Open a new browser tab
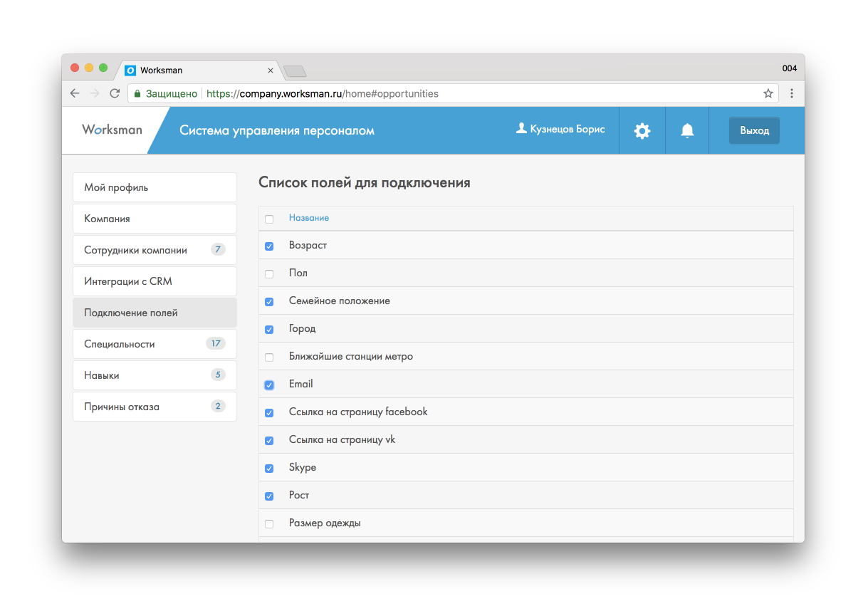This screenshot has height=611, width=868. pyautogui.click(x=295, y=70)
